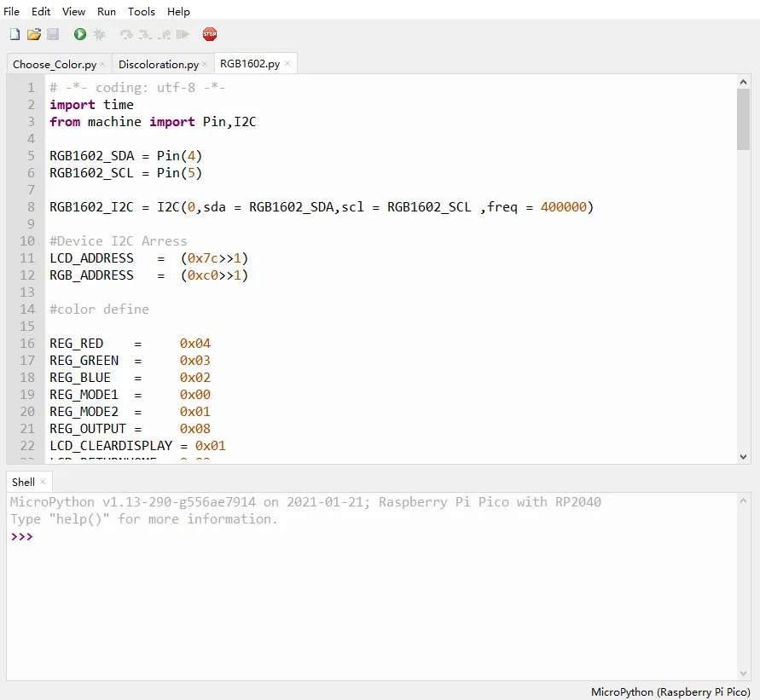This screenshot has height=700, width=760.
Task: Click the '#color define' comment
Action: (99, 309)
